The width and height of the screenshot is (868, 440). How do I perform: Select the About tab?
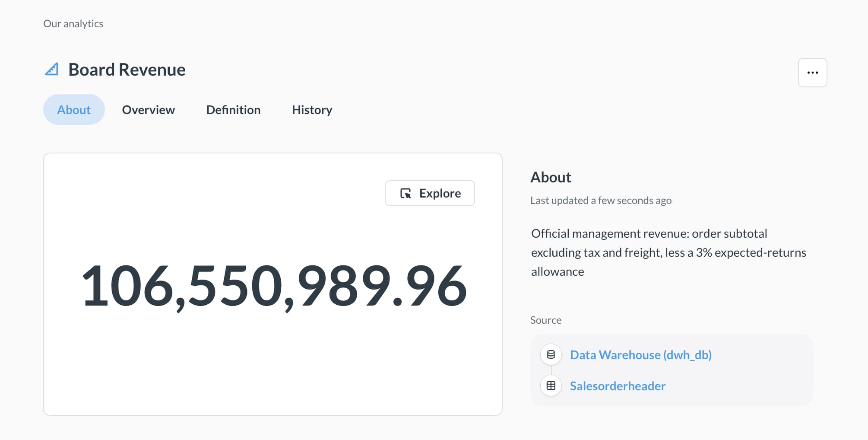[x=74, y=110]
